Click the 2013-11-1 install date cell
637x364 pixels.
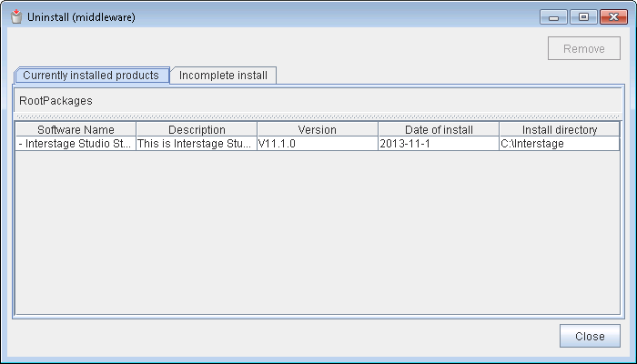coord(439,144)
